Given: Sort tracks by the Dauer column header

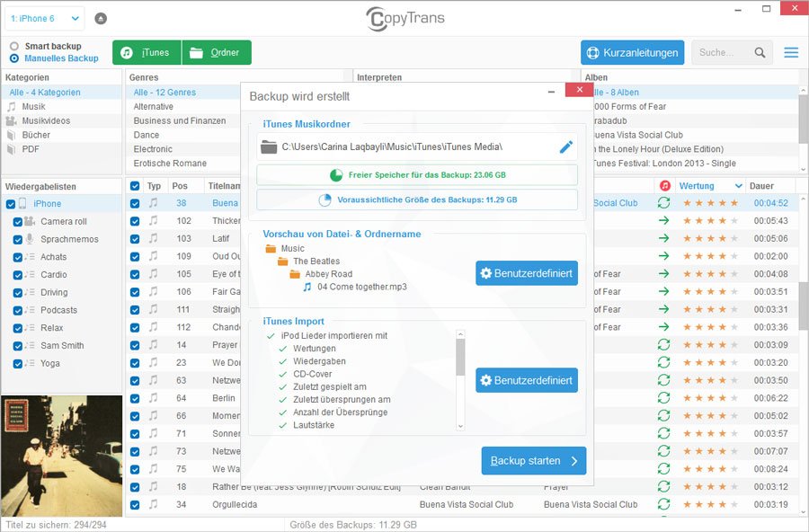Looking at the screenshot, I should pyautogui.click(x=761, y=186).
